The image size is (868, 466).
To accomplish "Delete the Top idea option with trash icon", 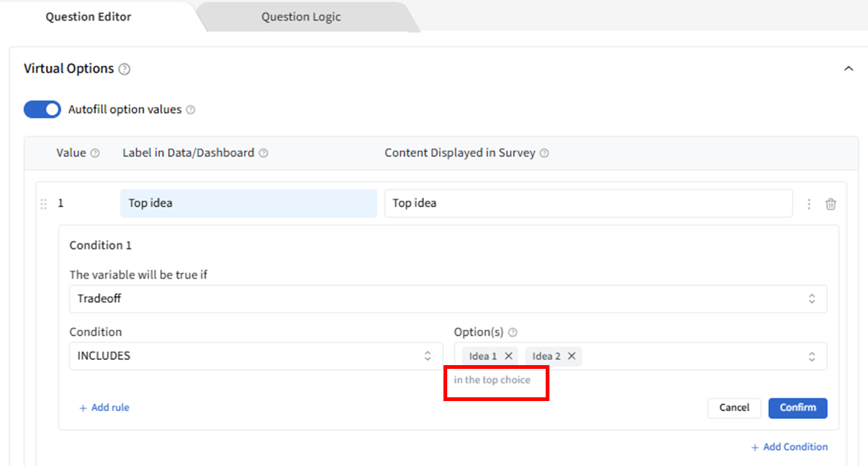I will [x=831, y=204].
